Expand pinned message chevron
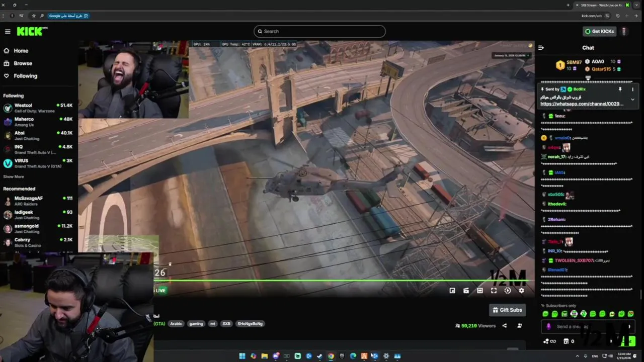 632,100
